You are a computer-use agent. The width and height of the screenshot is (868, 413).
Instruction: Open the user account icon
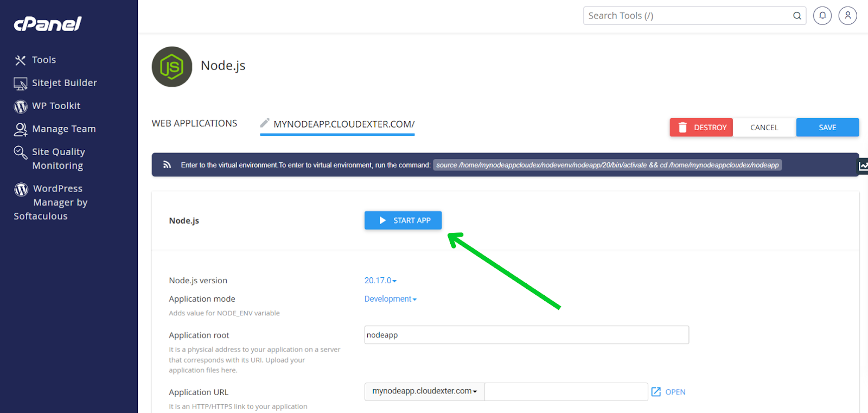(847, 16)
